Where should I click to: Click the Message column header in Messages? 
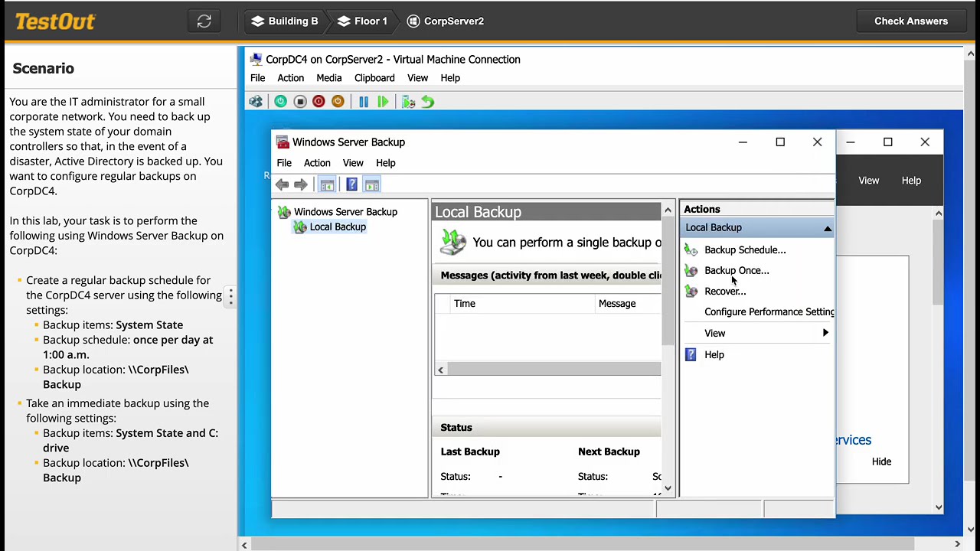click(627, 304)
